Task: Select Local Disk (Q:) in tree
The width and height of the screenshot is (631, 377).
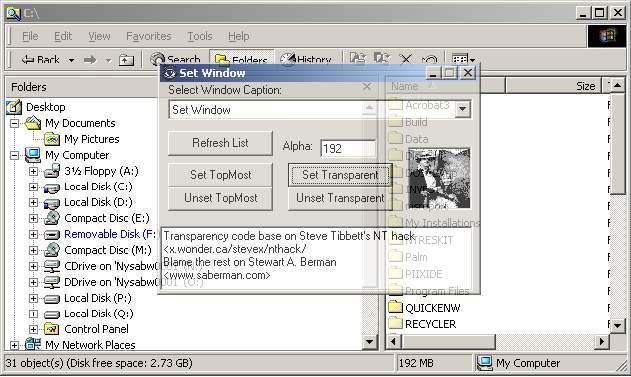Action: click(x=98, y=313)
